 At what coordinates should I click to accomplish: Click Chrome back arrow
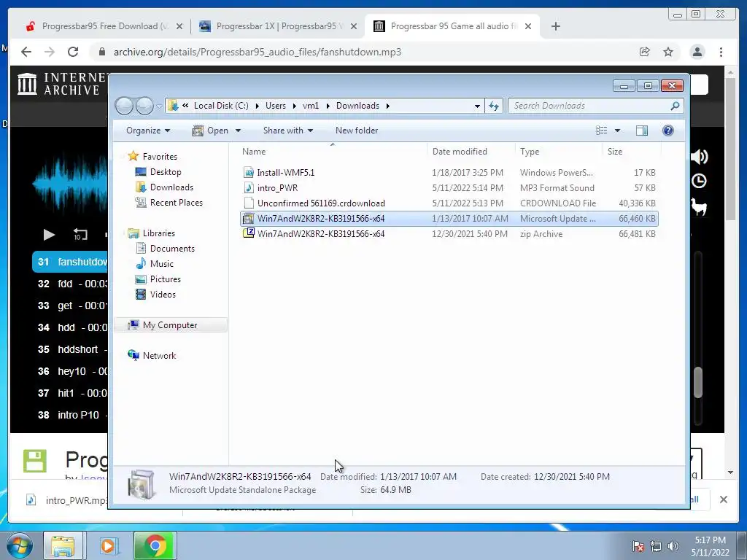click(26, 52)
